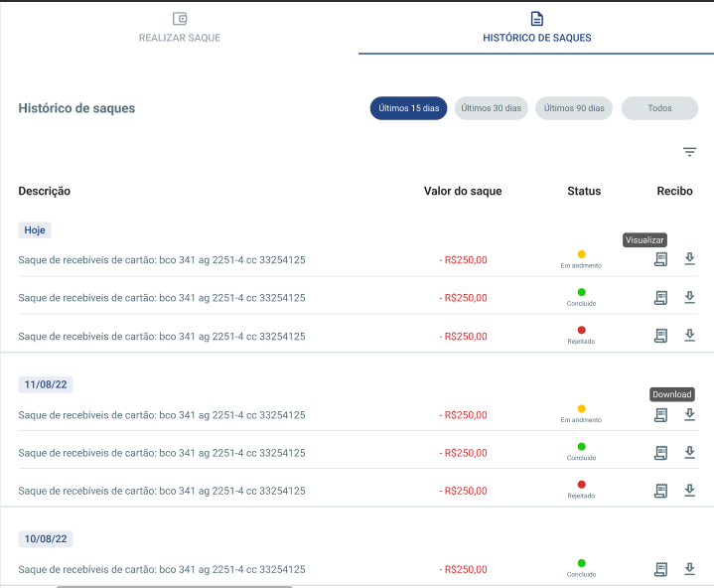
Task: Show all withdrawals with the 'Todos' chip
Action: [659, 108]
